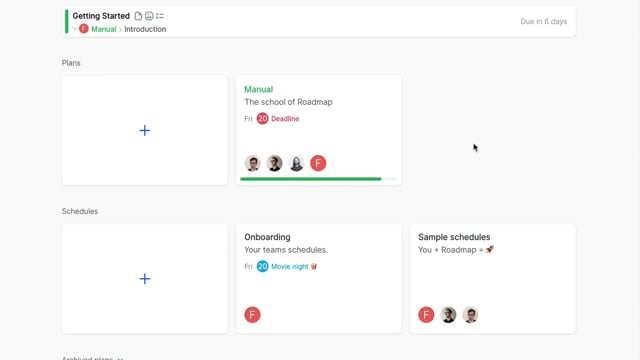640x360 pixels.
Task: Open the Introduction breadcrumb item
Action: (x=145, y=29)
